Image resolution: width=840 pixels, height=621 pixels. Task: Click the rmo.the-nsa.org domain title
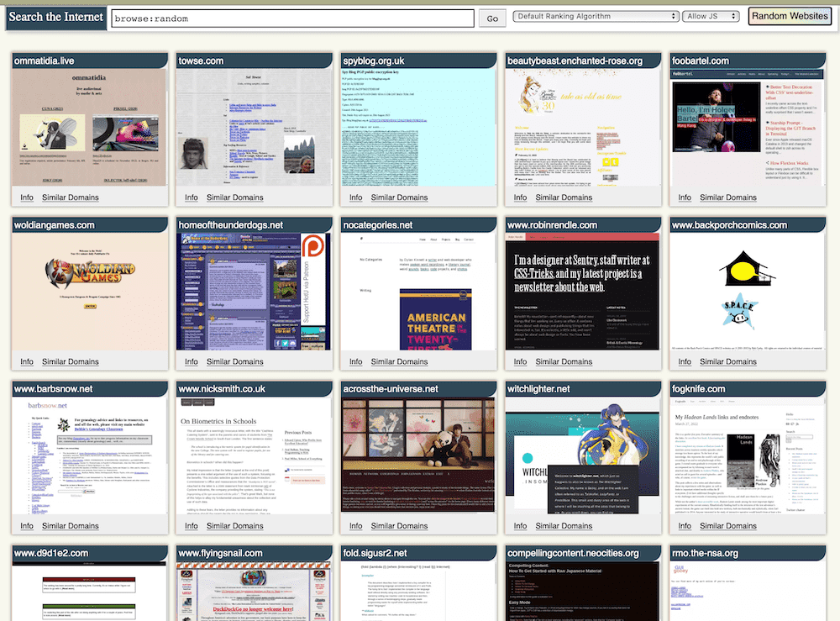(x=705, y=553)
